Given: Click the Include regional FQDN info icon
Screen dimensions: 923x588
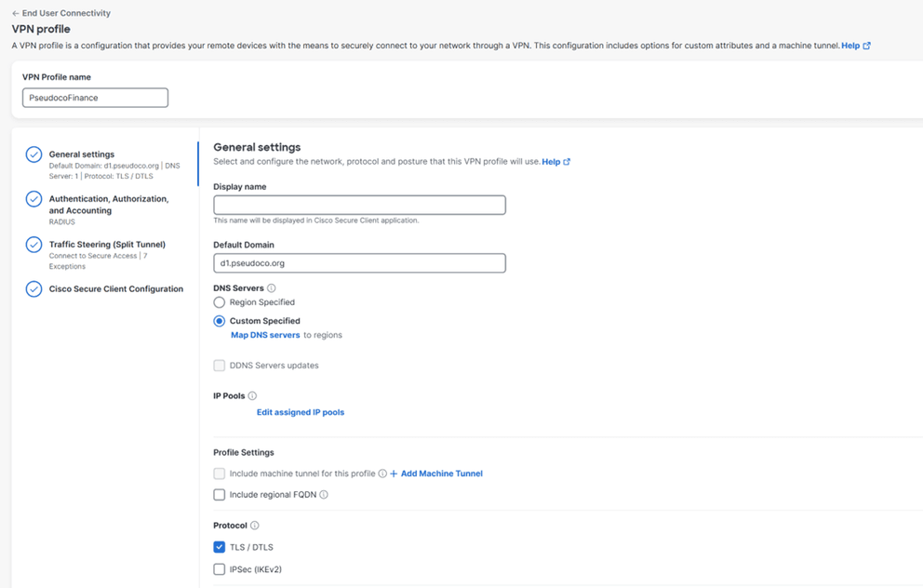Looking at the screenshot, I should pos(323,494).
